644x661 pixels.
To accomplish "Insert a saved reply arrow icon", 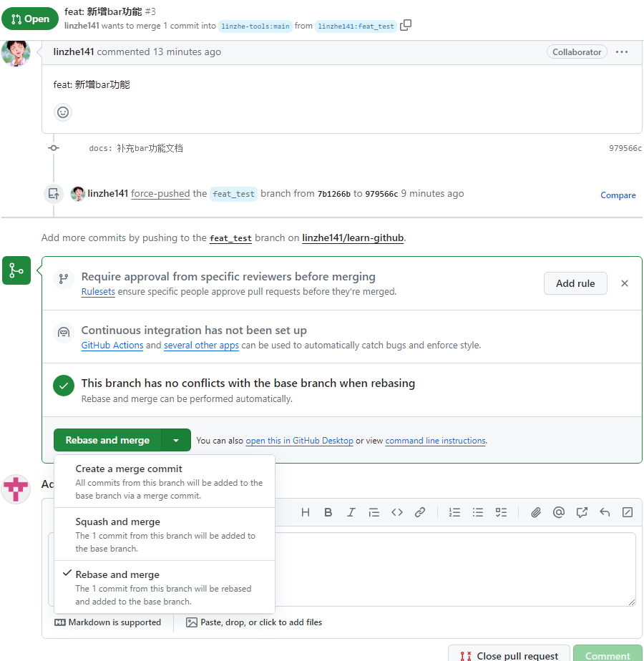I will [x=605, y=512].
